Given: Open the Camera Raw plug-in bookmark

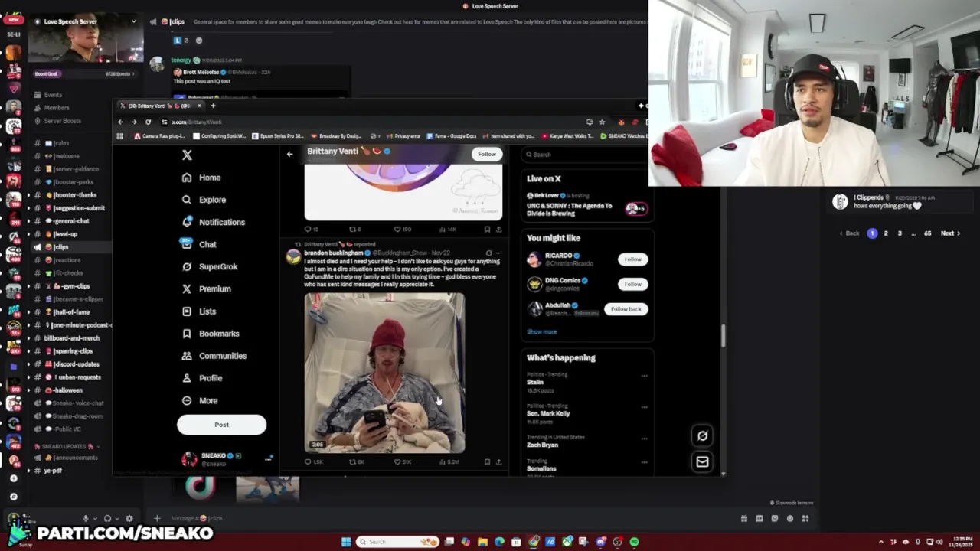Looking at the screenshot, I should click(x=159, y=136).
